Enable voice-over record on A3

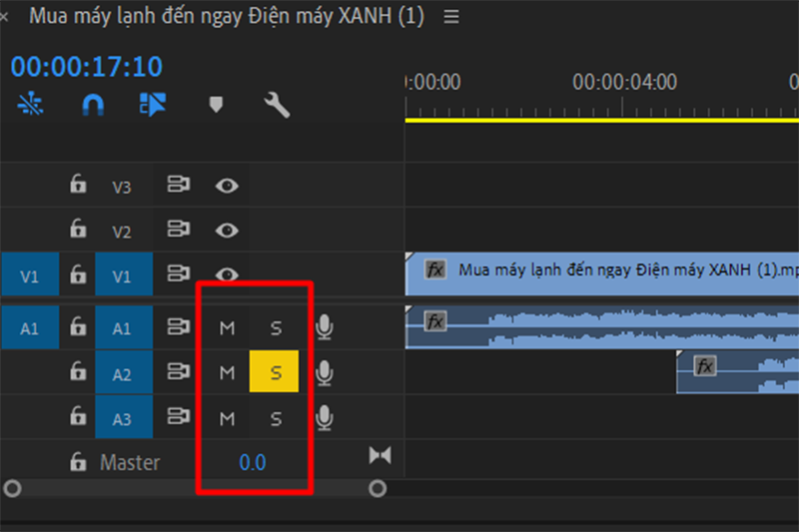coord(324,418)
